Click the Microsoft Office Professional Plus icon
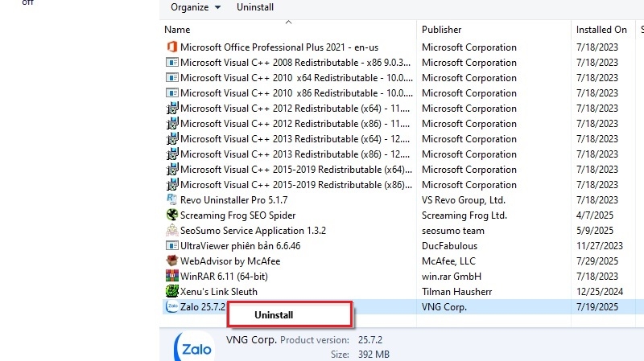644x361 pixels. coord(171,47)
